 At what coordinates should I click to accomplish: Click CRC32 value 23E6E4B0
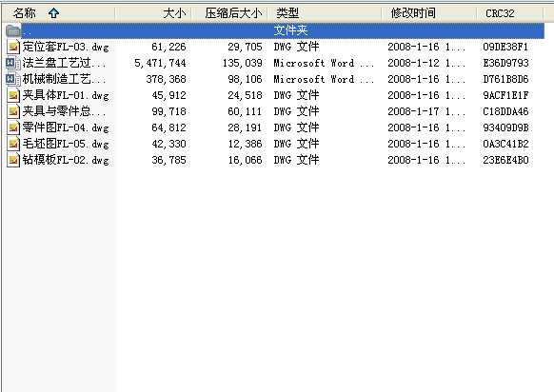coord(505,160)
